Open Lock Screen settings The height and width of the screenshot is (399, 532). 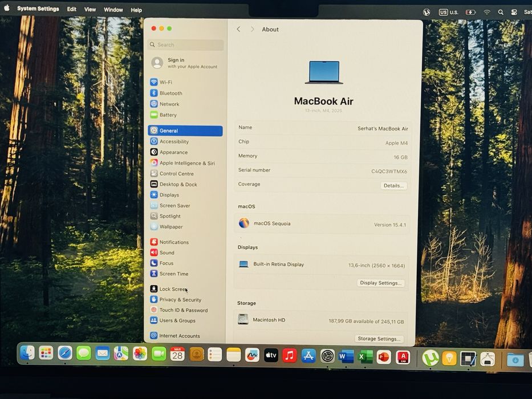click(173, 289)
